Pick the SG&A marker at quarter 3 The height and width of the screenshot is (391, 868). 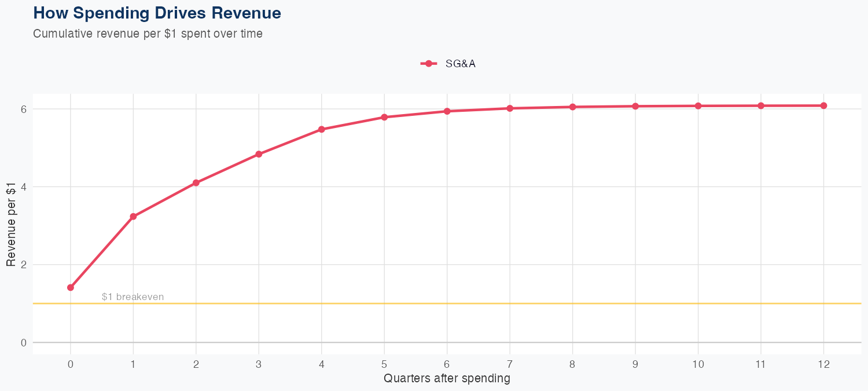(259, 154)
